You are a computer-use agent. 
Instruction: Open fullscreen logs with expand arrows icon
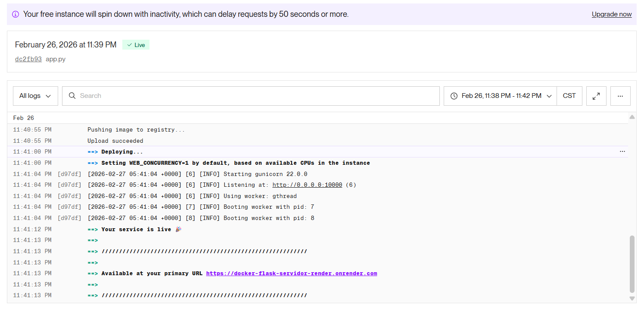tap(596, 96)
